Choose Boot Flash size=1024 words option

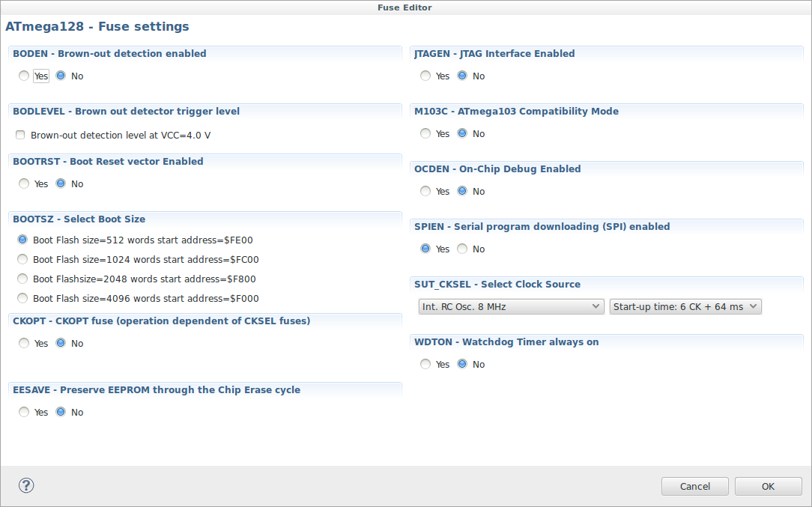click(23, 259)
